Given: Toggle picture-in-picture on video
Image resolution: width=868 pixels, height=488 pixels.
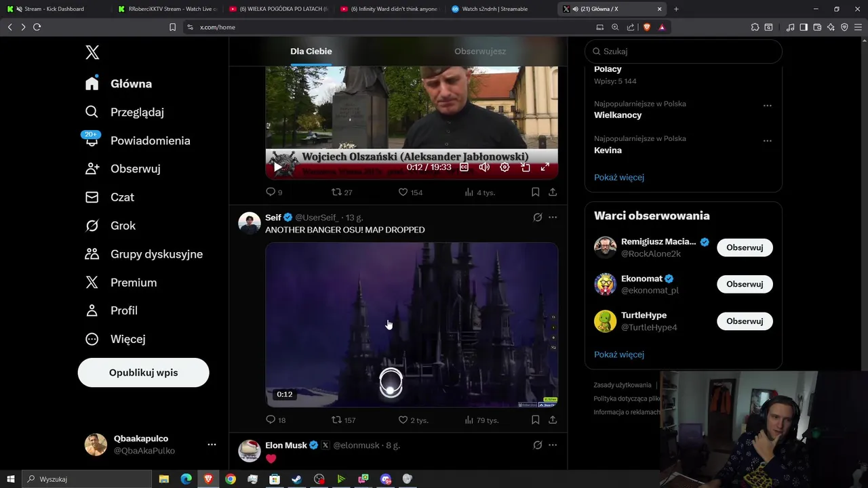Looking at the screenshot, I should (525, 167).
